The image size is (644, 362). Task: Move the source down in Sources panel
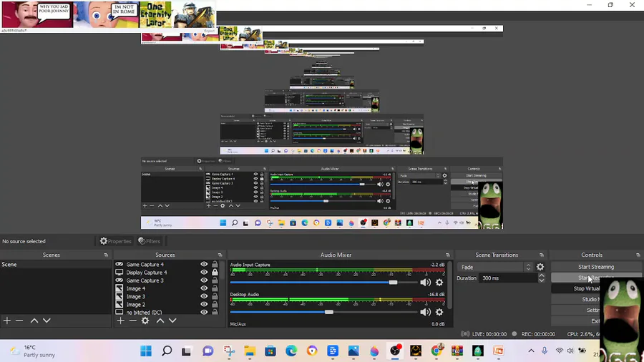click(172, 321)
